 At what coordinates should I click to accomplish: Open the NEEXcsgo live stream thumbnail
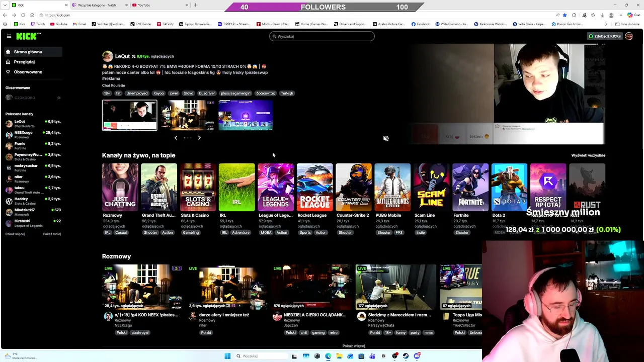point(142,286)
